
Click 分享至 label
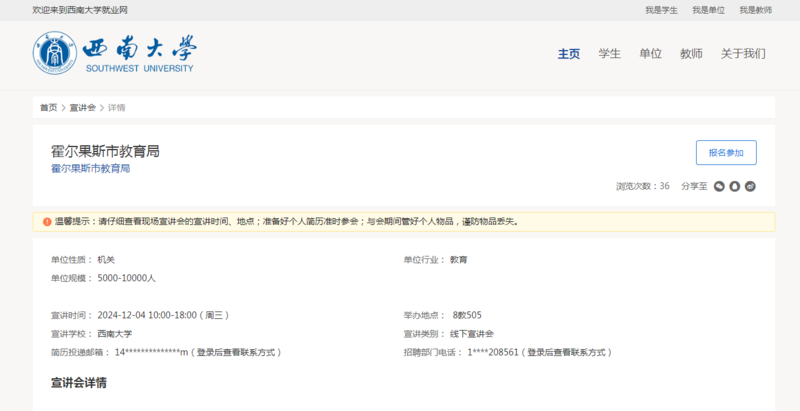[694, 186]
